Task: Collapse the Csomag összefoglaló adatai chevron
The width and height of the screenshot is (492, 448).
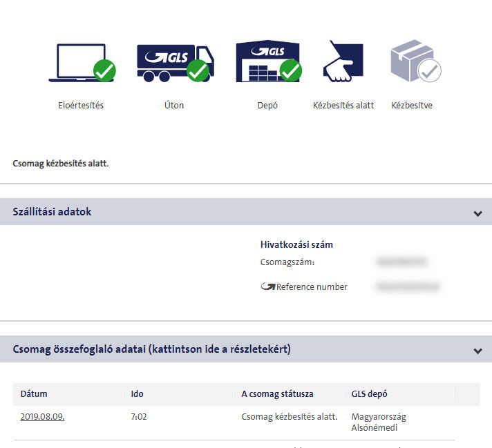Action: 477,351
